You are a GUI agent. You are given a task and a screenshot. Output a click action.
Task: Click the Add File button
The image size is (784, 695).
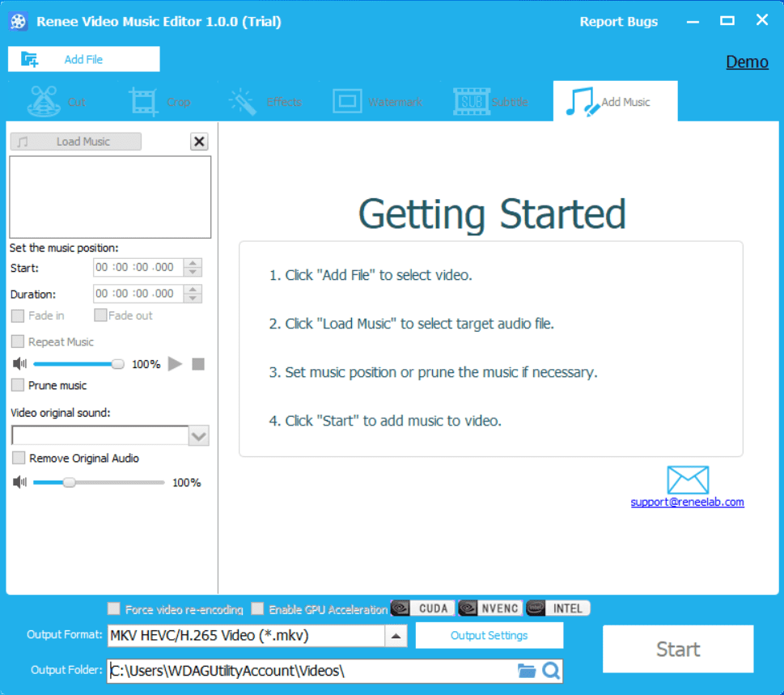[x=84, y=59]
